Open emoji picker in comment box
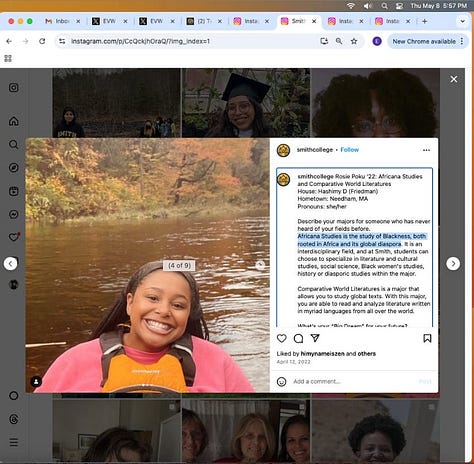 282,381
